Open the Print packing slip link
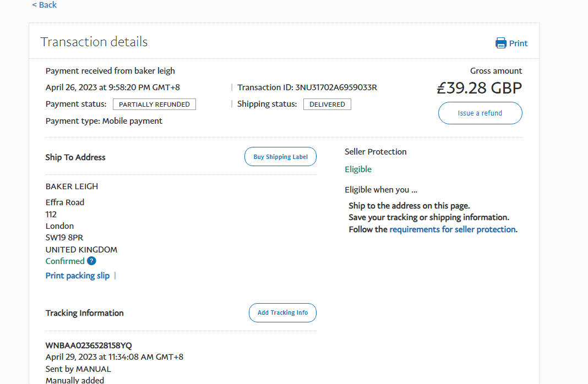 tap(78, 276)
